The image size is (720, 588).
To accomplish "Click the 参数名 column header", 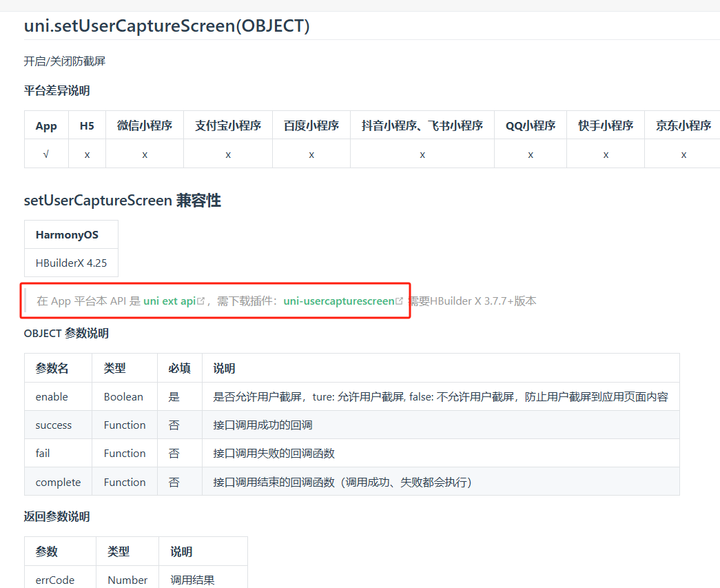I will pyautogui.click(x=58, y=368).
